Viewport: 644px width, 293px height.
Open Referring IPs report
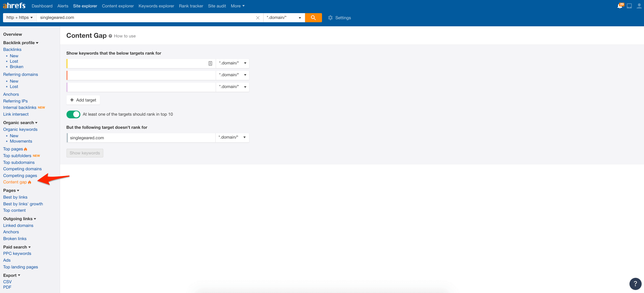15,101
